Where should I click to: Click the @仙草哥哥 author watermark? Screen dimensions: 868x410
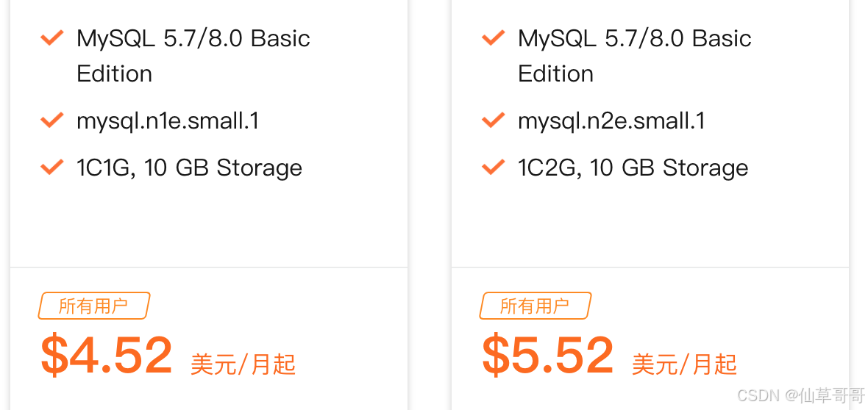(824, 395)
